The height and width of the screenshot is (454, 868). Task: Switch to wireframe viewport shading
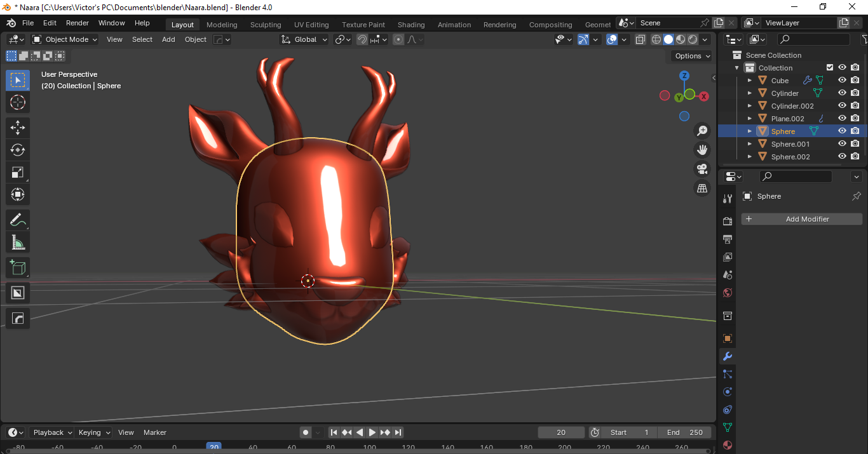[x=656, y=39]
